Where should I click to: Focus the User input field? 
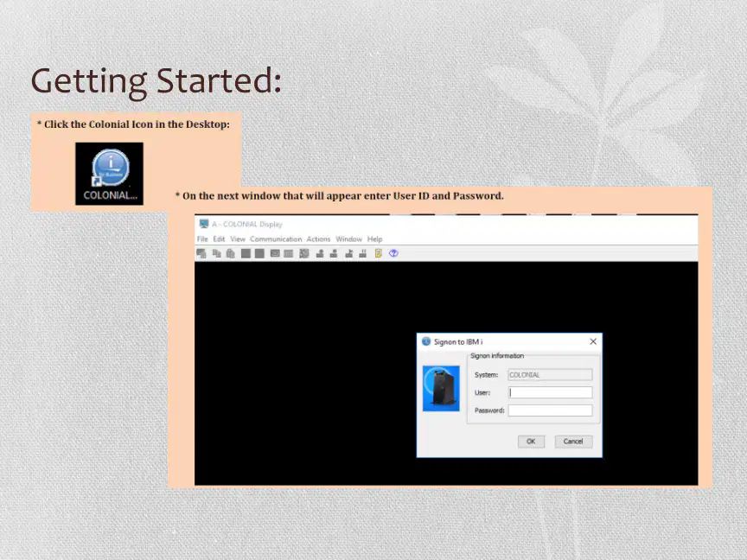(x=550, y=392)
